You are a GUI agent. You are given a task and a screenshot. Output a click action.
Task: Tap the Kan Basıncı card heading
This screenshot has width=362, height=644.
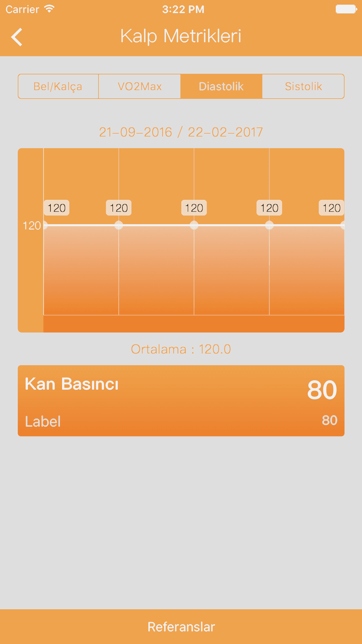click(72, 384)
